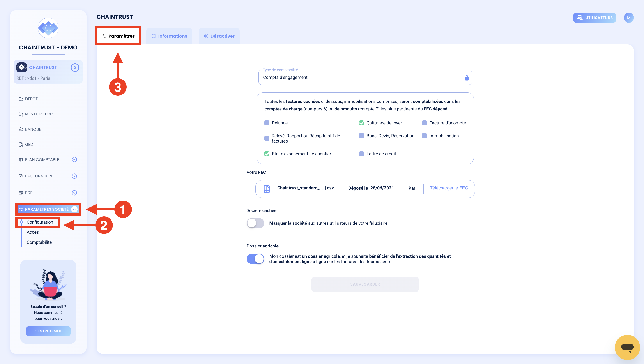Click the FACTURATION invoice icon

click(x=21, y=176)
